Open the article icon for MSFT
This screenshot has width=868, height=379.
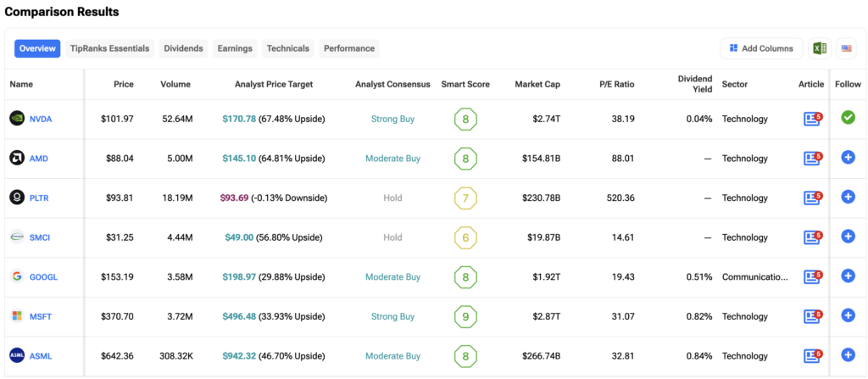point(812,315)
